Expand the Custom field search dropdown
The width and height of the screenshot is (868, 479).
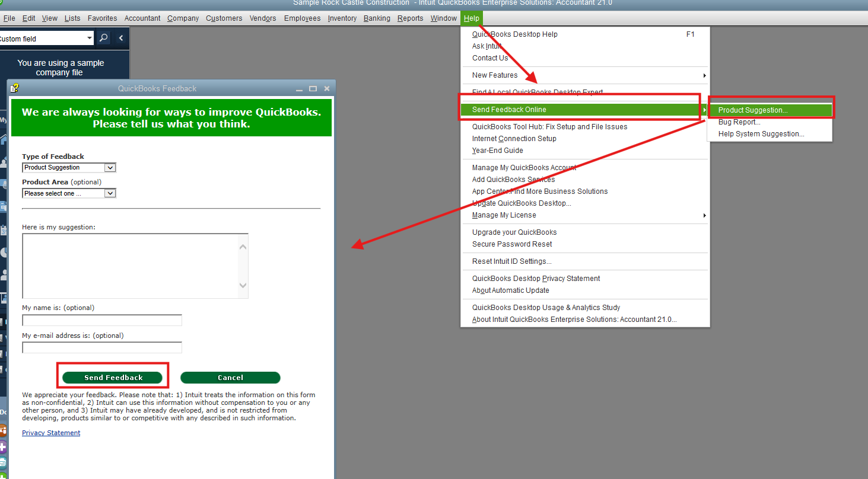(x=90, y=39)
